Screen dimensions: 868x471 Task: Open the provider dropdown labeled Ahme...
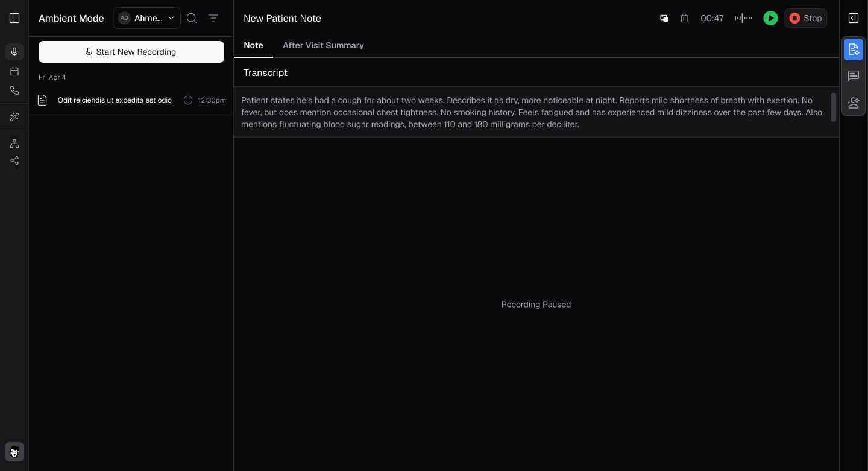[147, 18]
